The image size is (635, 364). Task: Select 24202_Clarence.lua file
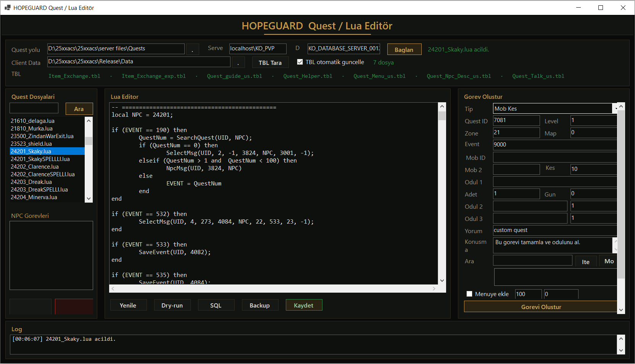[x=47, y=167]
